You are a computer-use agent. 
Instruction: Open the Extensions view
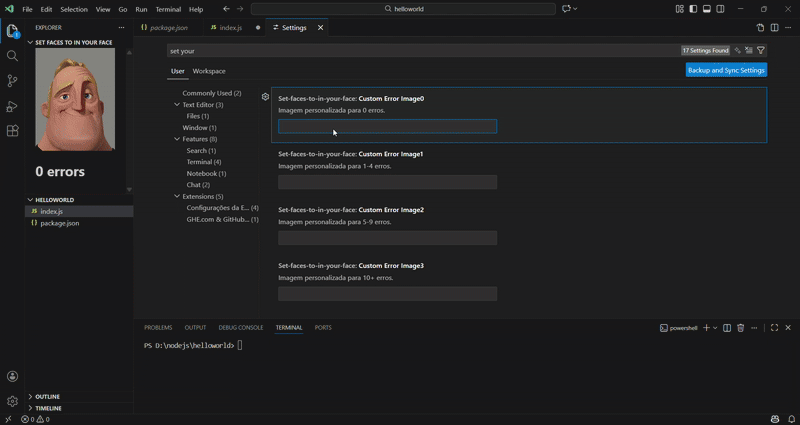[12, 131]
